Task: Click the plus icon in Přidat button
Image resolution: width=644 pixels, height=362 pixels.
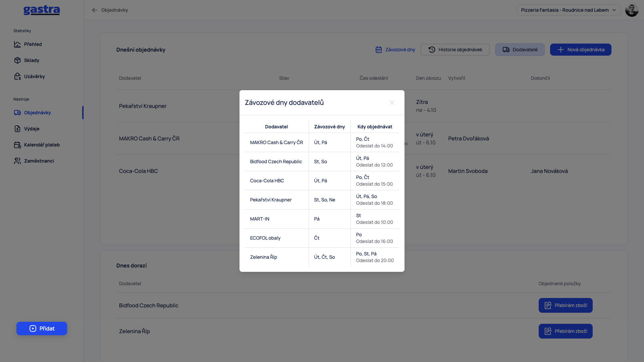Action: pyautogui.click(x=33, y=328)
